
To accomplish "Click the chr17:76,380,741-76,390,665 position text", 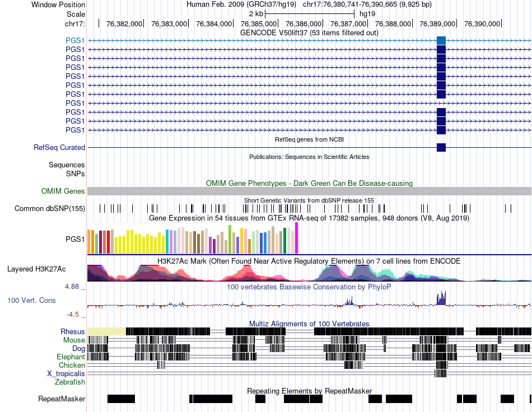I will pyautogui.click(x=367, y=4).
